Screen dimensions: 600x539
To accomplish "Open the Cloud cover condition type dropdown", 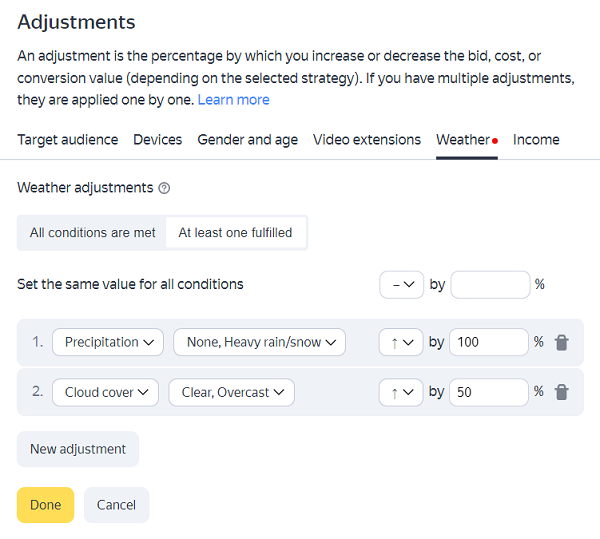I will click(x=105, y=392).
